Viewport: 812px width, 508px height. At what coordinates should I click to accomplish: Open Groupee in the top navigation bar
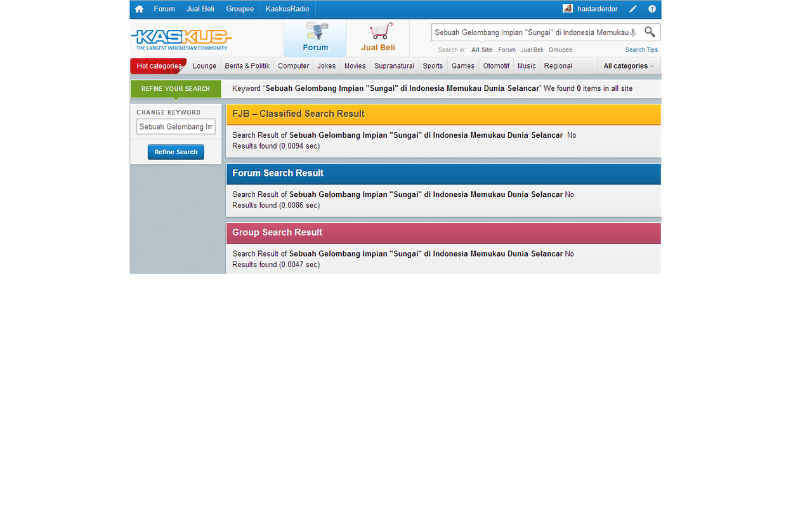pyautogui.click(x=240, y=9)
